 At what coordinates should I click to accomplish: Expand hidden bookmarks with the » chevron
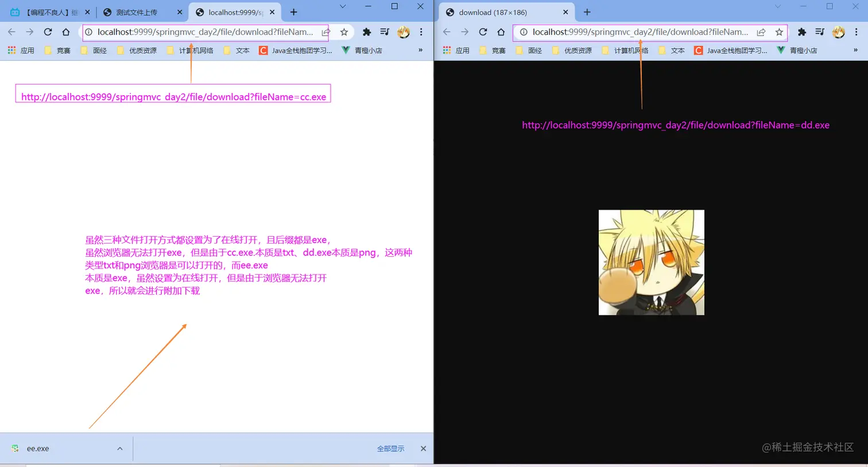[420, 50]
